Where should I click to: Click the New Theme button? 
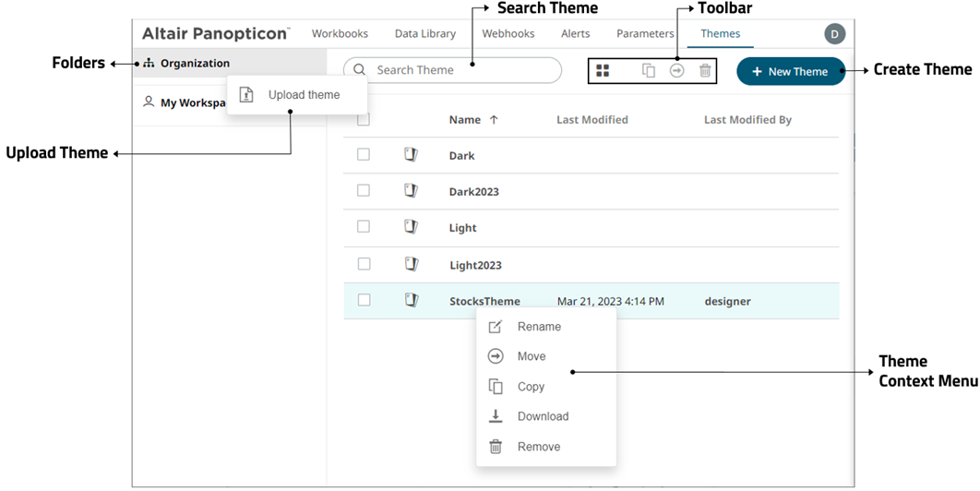pos(790,72)
